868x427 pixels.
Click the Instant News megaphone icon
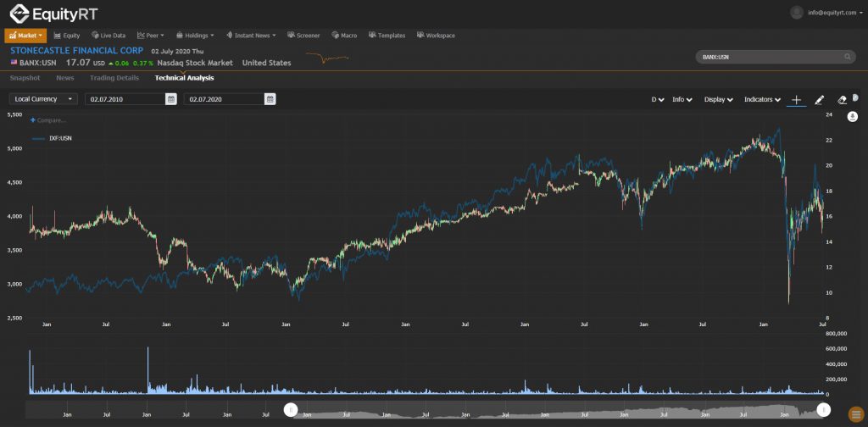[x=229, y=36]
